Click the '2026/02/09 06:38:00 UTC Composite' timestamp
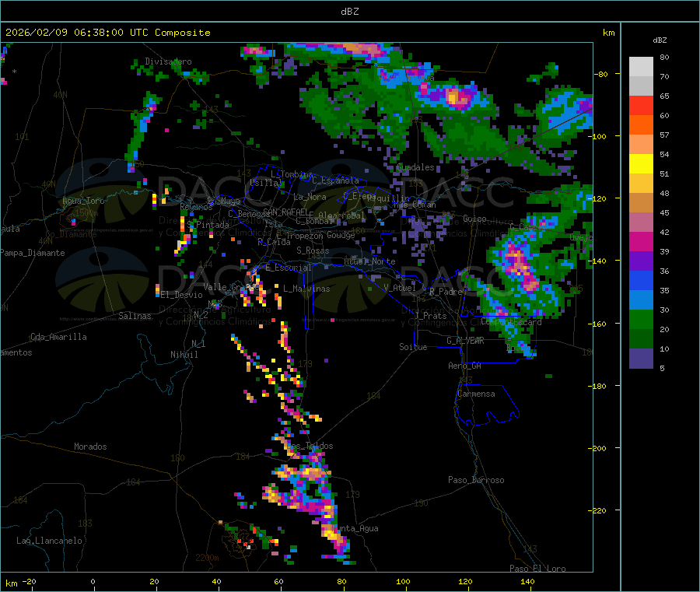 tap(107, 33)
